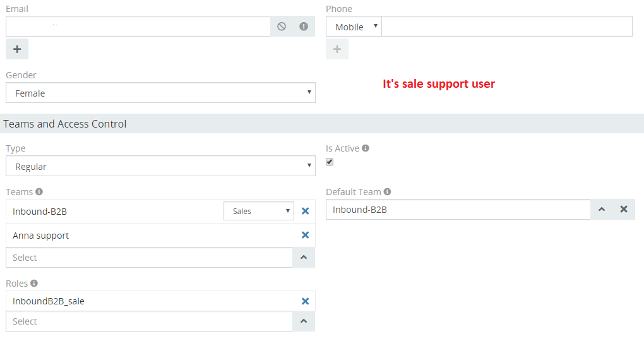Viewport: 644px width, 341px height.
Task: Click the phone number input field
Action: 506,27
